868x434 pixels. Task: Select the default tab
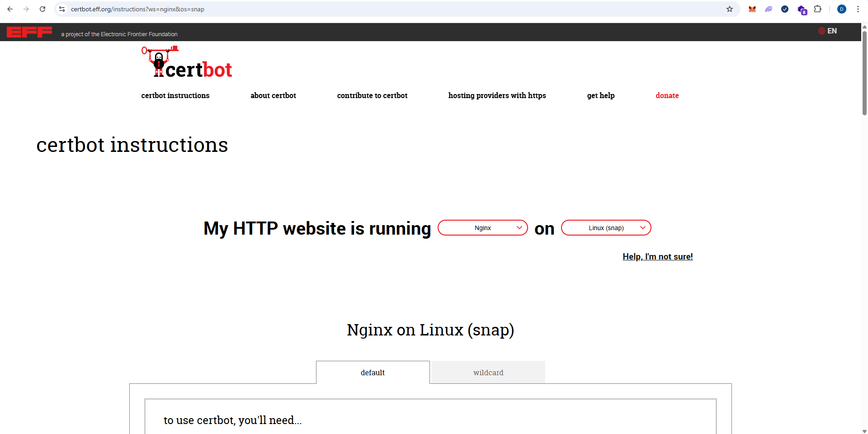[373, 373]
